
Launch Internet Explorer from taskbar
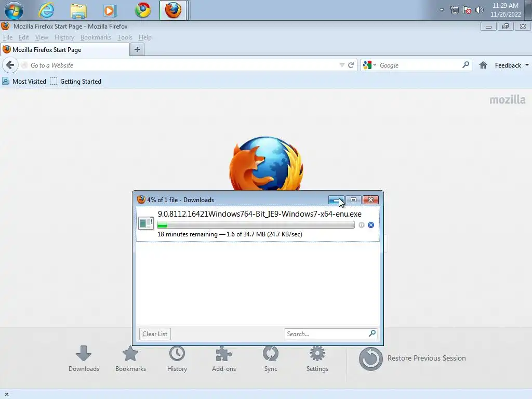[46, 10]
